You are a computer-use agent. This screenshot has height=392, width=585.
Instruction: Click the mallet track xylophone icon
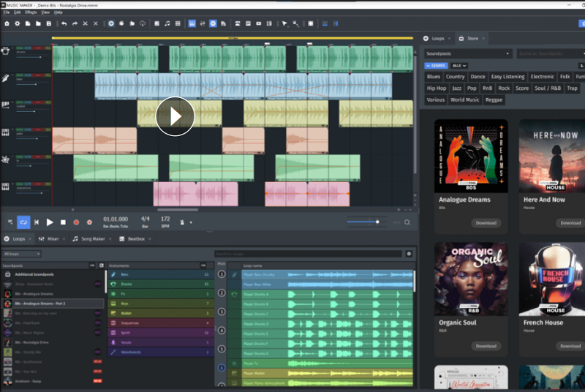click(5, 105)
